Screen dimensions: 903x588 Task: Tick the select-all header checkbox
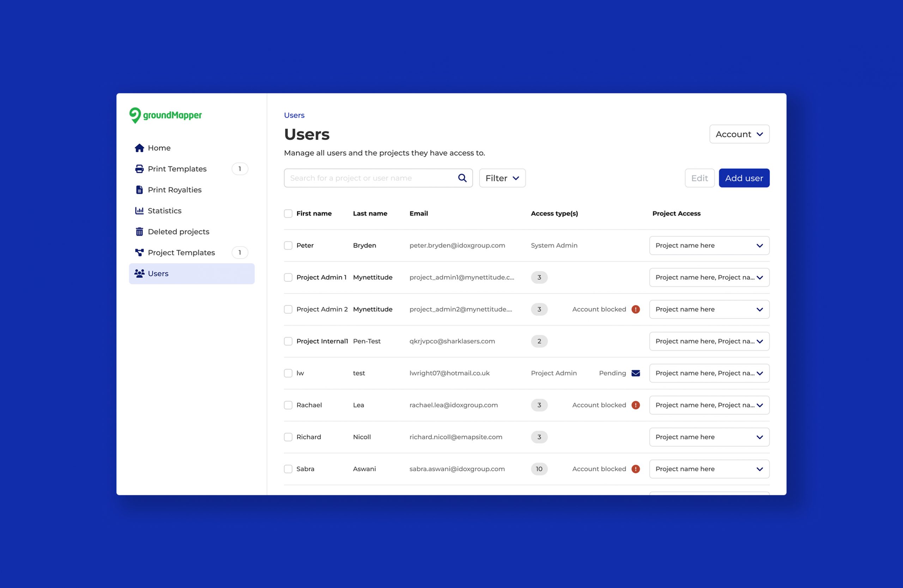pyautogui.click(x=288, y=213)
